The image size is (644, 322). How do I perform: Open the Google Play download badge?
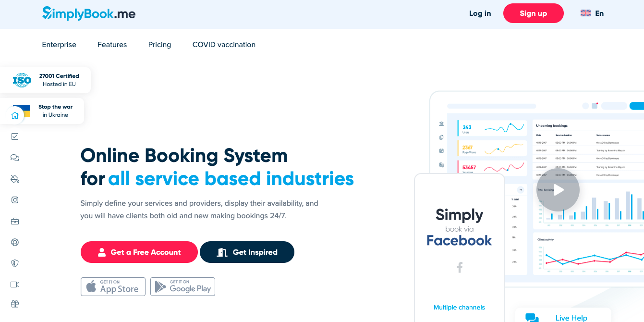pos(182,286)
